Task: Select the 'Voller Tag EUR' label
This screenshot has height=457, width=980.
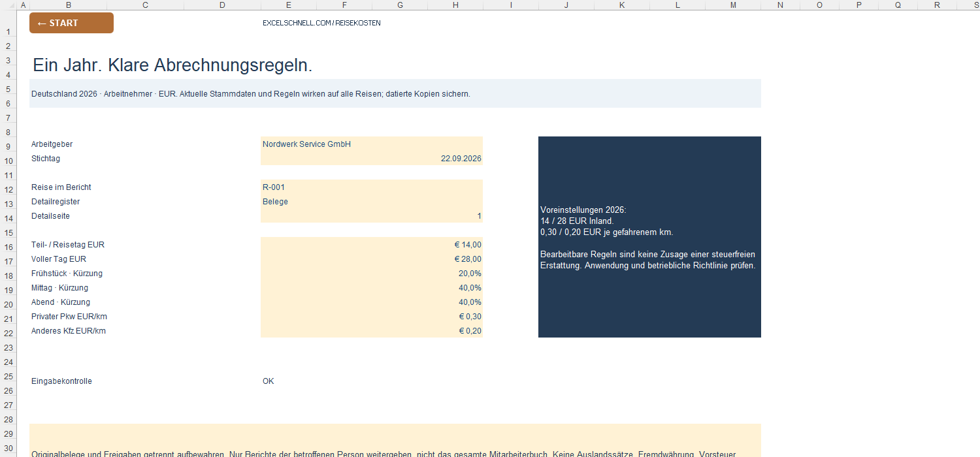Action: pyautogui.click(x=59, y=259)
